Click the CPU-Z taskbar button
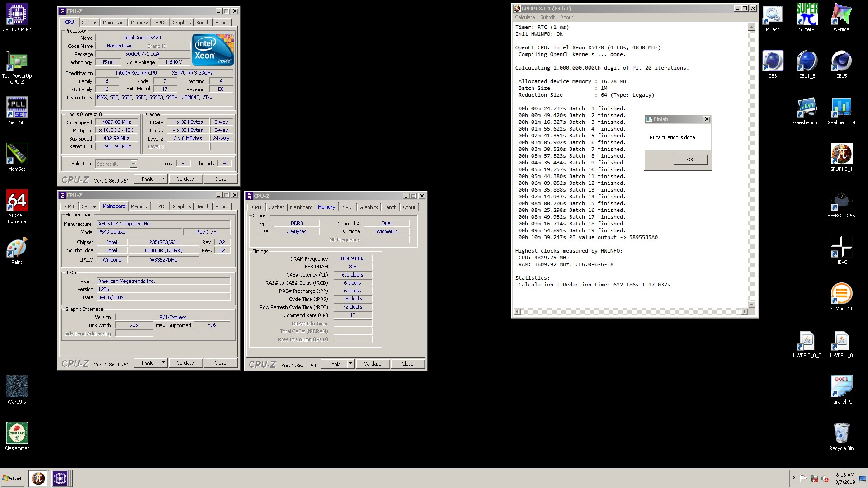Viewport: 868px width, 488px height. pos(60,478)
